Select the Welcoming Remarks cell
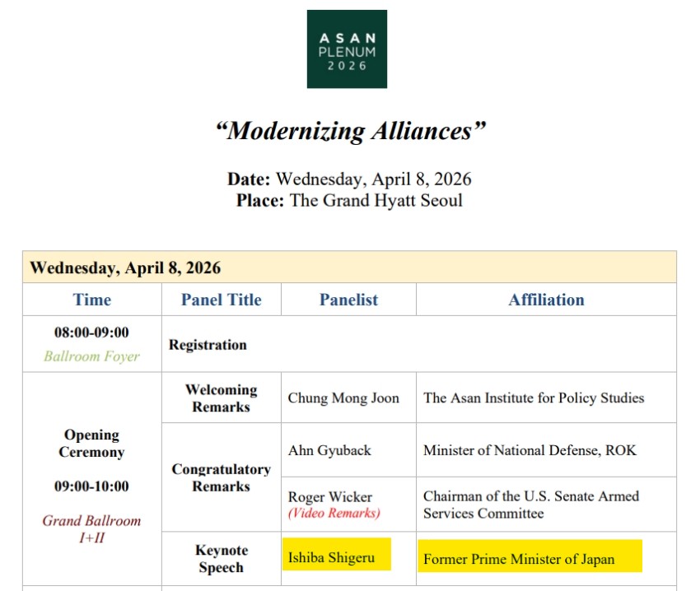Screen dimensions: 700x591 (x=221, y=398)
